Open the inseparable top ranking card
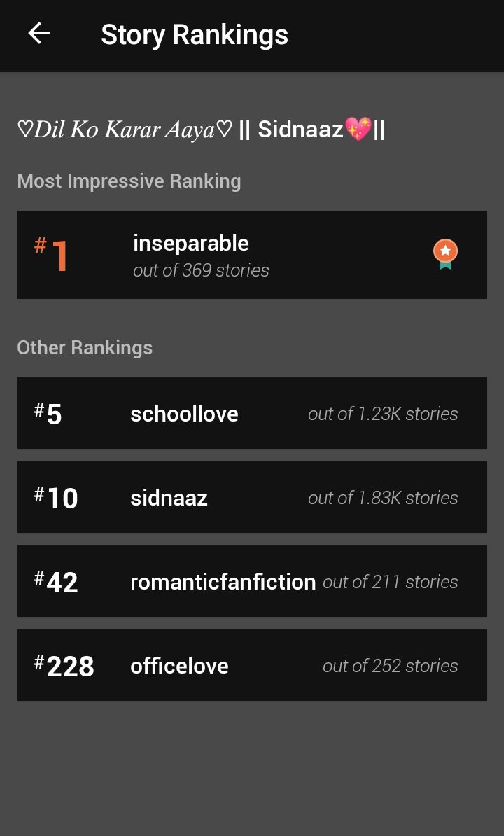 pyautogui.click(x=252, y=255)
